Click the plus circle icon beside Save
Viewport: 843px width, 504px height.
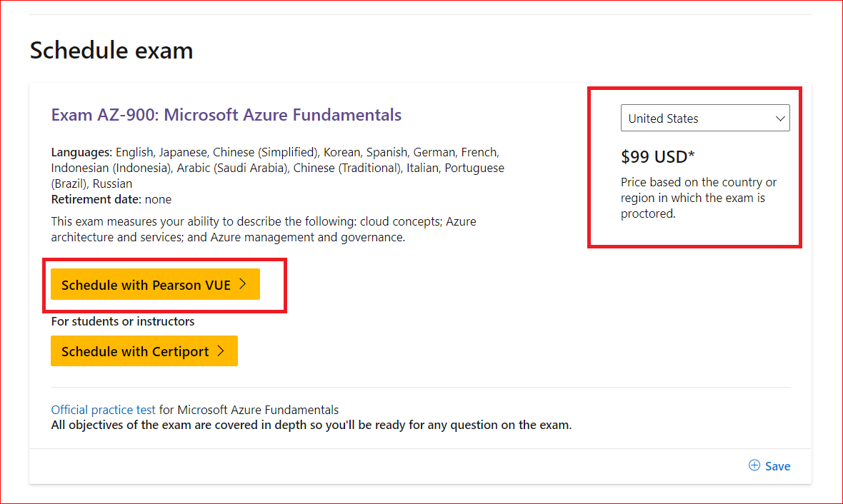tap(754, 465)
